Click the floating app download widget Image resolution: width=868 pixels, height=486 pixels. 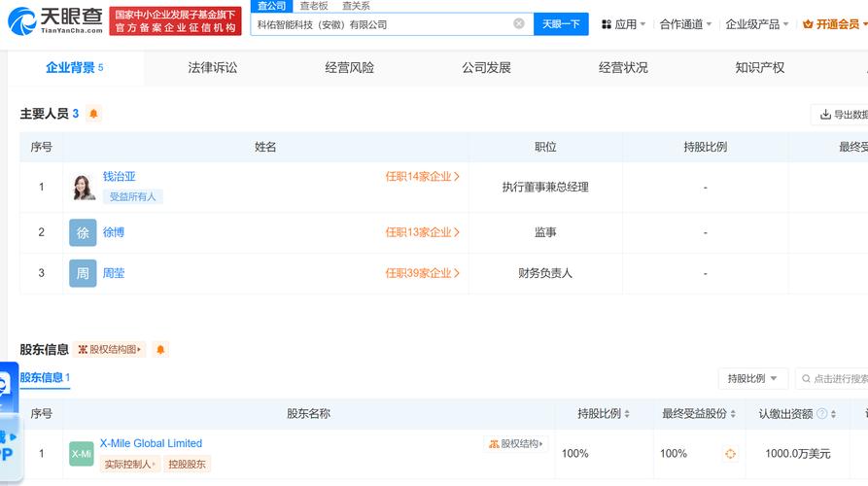pyautogui.click(x=10, y=422)
